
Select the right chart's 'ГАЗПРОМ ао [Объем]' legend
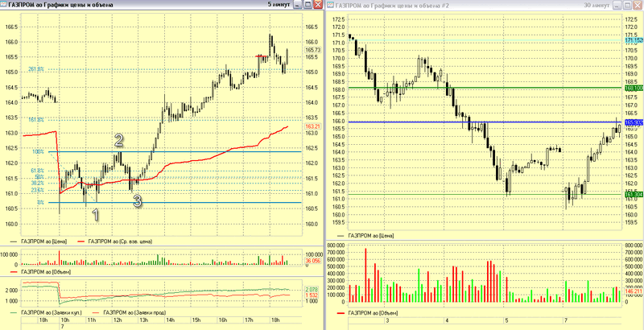click(x=373, y=313)
